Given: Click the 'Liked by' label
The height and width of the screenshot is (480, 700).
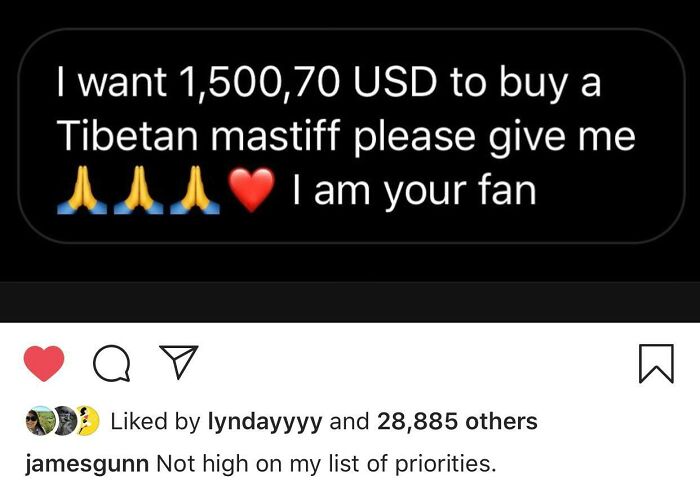Looking at the screenshot, I should [155, 422].
